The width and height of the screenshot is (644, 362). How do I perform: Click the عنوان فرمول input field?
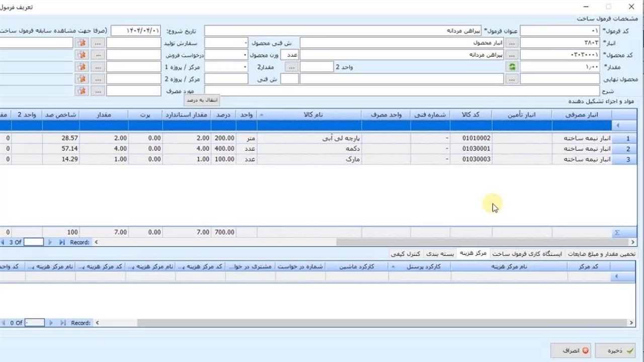[x=342, y=31]
